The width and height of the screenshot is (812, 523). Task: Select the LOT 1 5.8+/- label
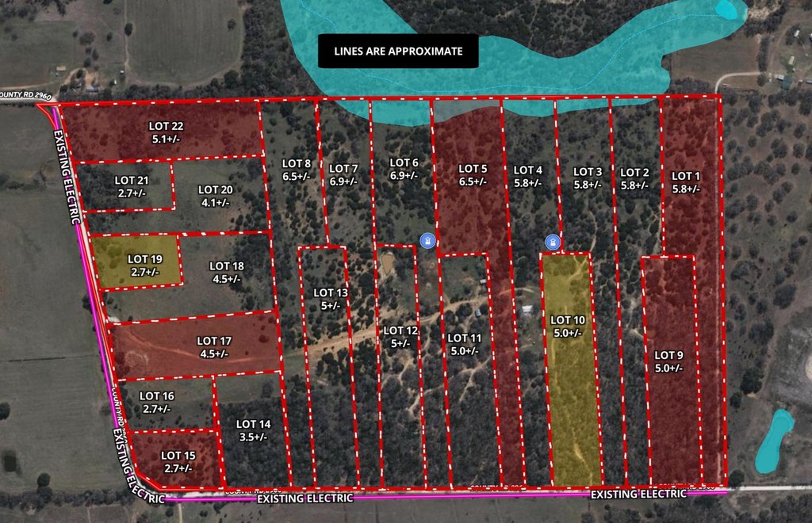(686, 182)
